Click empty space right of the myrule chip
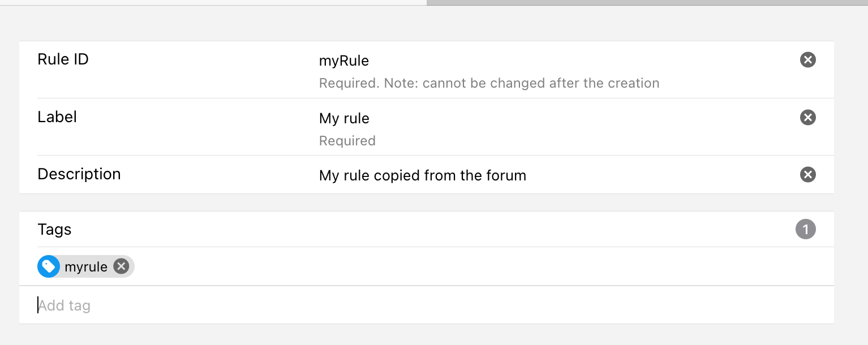This screenshot has height=345, width=868. click(x=453, y=266)
